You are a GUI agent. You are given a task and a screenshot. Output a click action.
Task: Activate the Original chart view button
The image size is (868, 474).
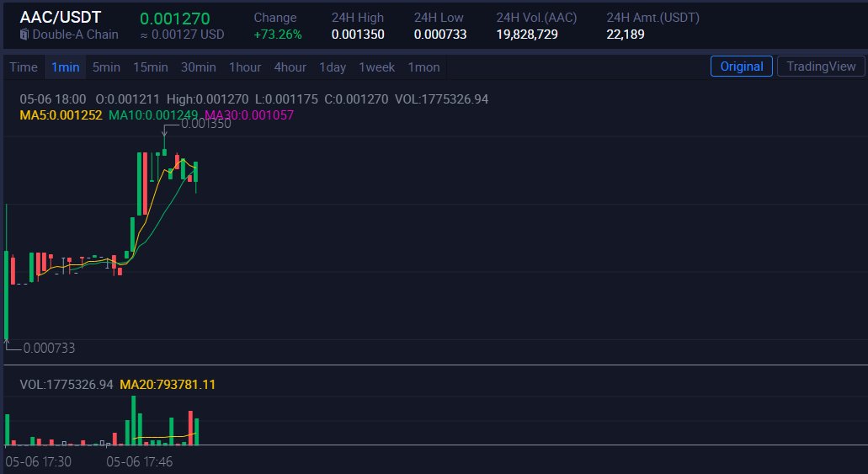pyautogui.click(x=741, y=67)
